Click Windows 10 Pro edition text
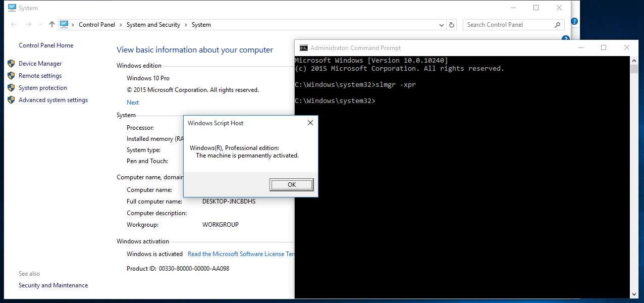Image resolution: width=644 pixels, height=303 pixels. [x=148, y=78]
